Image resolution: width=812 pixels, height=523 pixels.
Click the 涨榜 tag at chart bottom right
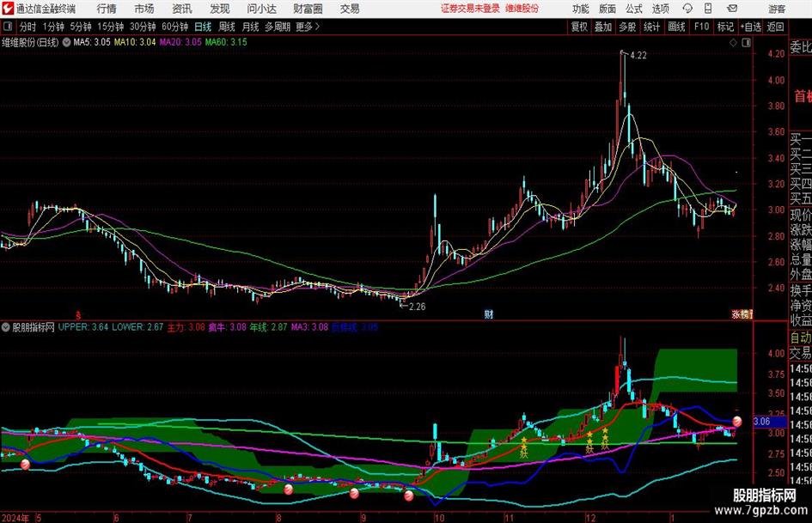[742, 313]
